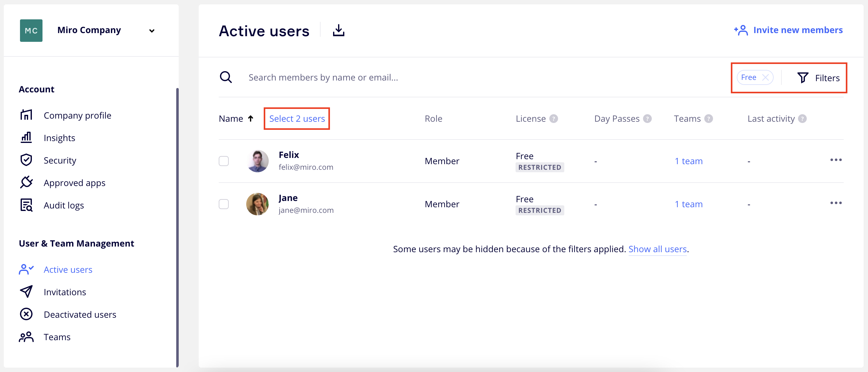868x372 pixels.
Task: Select the Security shield icon
Action: pyautogui.click(x=26, y=160)
